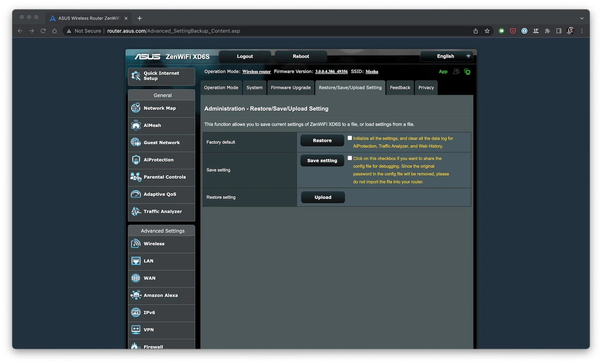
Task: Click the browser share icon
Action: tap(476, 31)
